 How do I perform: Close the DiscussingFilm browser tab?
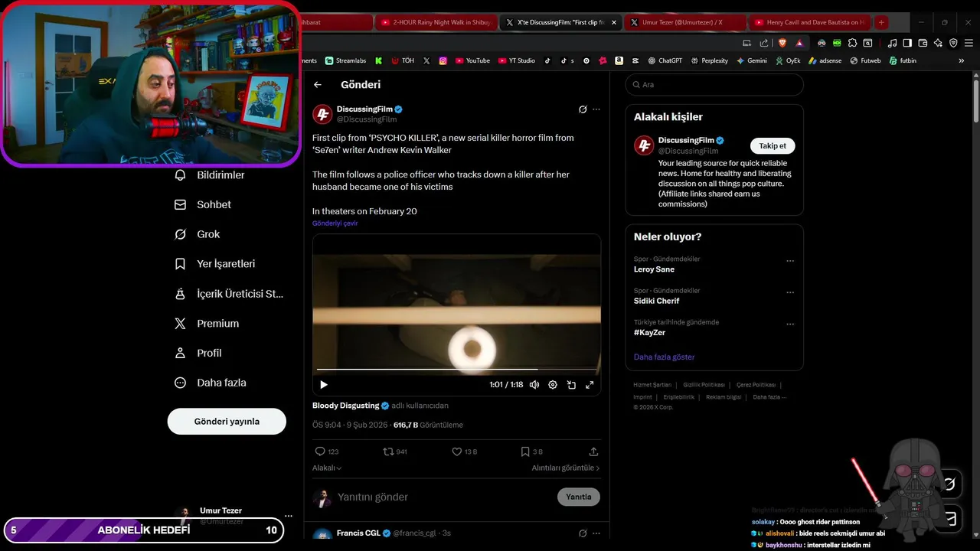point(614,23)
